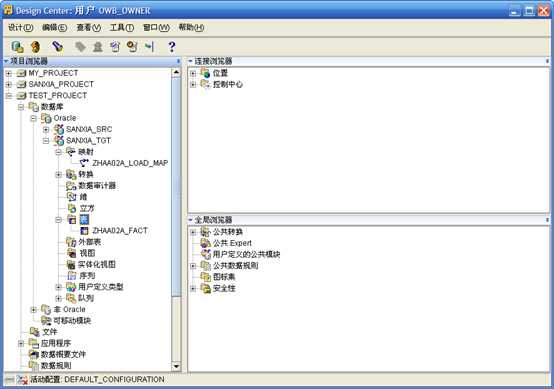The width and height of the screenshot is (554, 389).
Task: Expand the 位置 locations node
Action: tap(193, 73)
